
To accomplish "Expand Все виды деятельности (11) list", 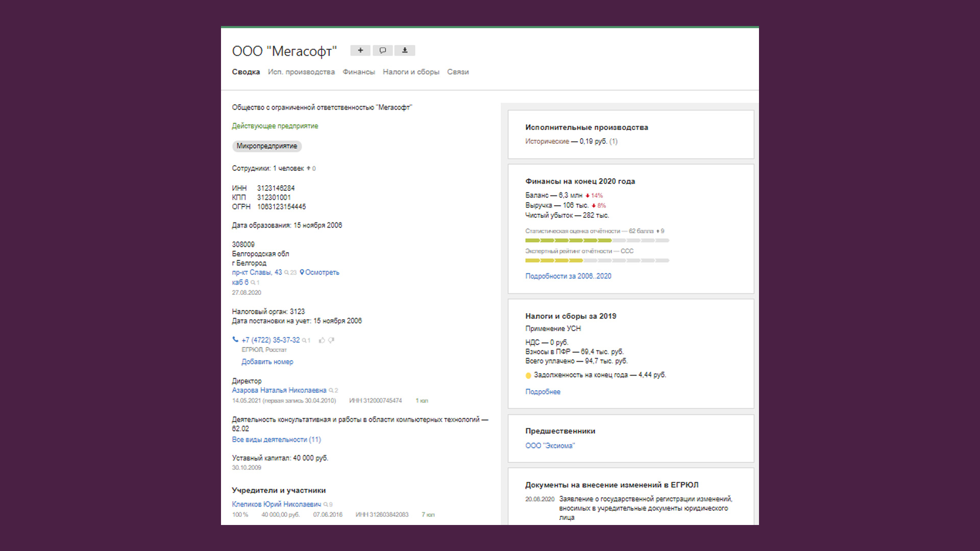I will click(x=276, y=440).
